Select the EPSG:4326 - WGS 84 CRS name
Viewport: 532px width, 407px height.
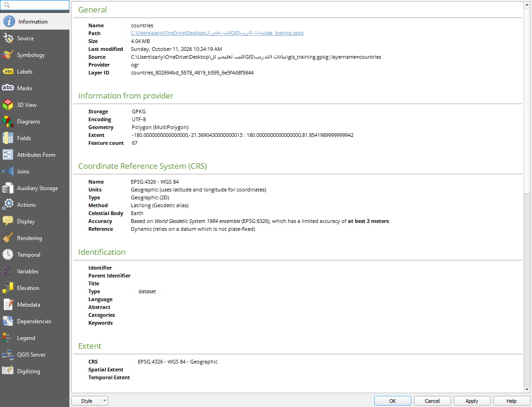[x=155, y=182]
